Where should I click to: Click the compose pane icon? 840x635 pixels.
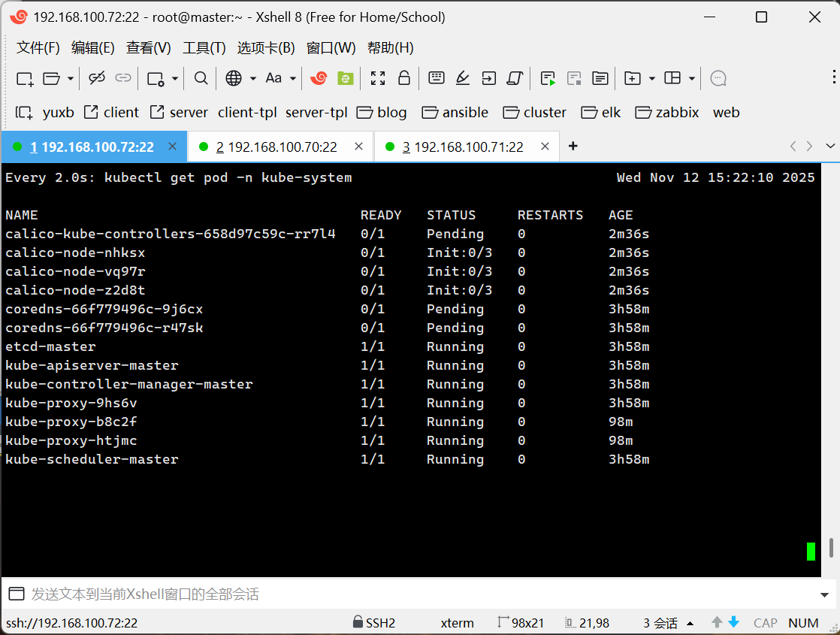point(600,78)
